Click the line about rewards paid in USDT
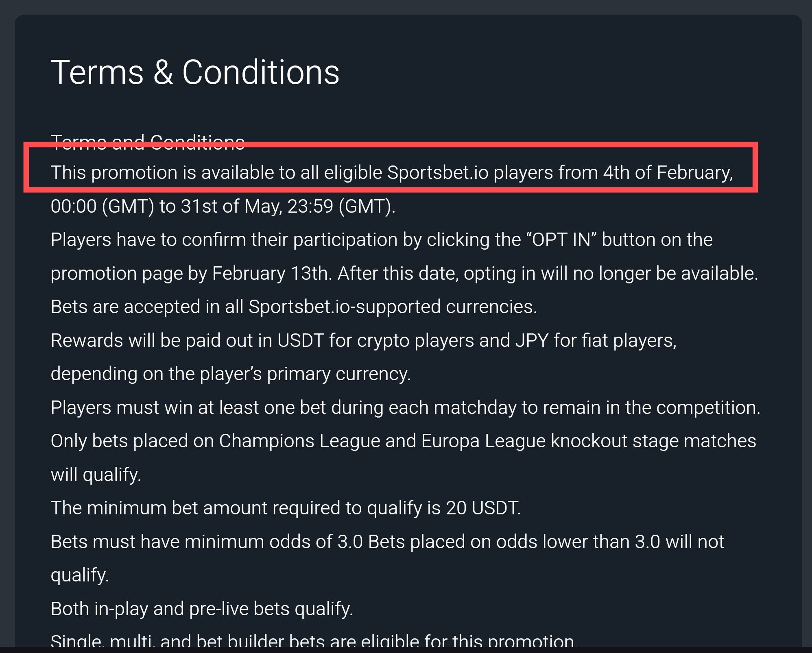 click(x=363, y=340)
